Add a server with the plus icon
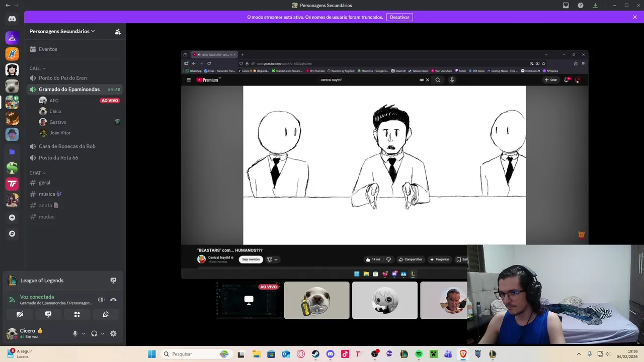The image size is (644, 362). click(12, 217)
